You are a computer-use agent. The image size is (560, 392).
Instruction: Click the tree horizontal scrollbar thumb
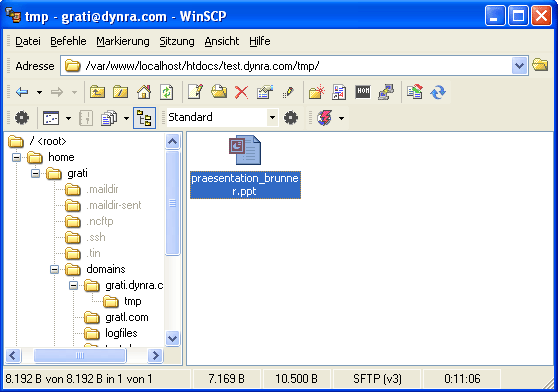click(80, 356)
